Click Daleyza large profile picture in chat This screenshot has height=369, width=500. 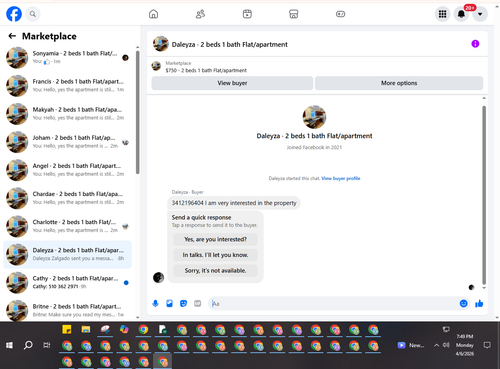314,117
